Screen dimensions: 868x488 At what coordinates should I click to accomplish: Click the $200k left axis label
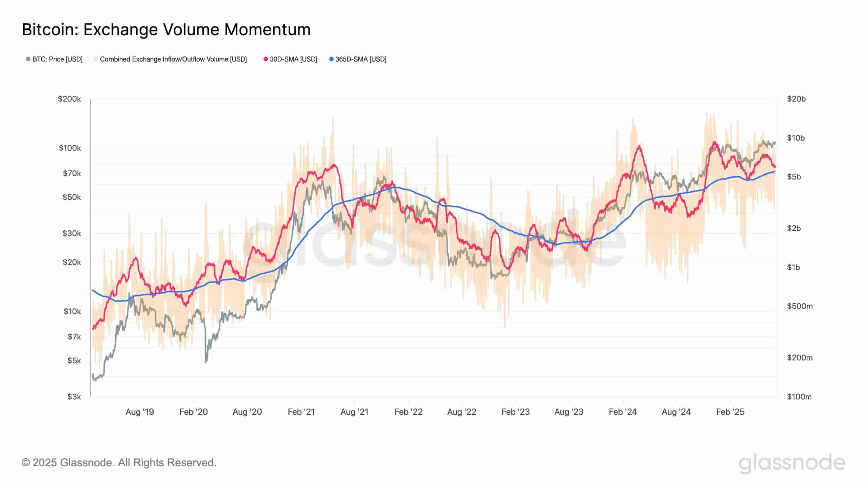tap(70, 99)
